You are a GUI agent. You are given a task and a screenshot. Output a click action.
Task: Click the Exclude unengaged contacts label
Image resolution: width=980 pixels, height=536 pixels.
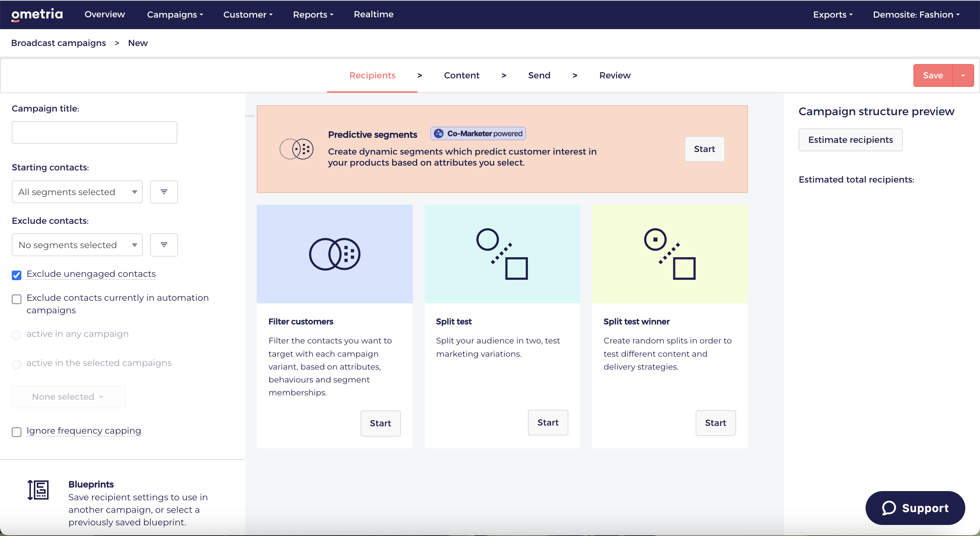91,274
